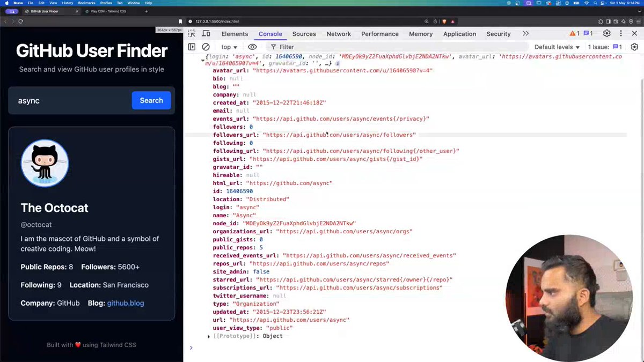
Task: Open the Profiles menu in the menu bar
Action: point(106,3)
